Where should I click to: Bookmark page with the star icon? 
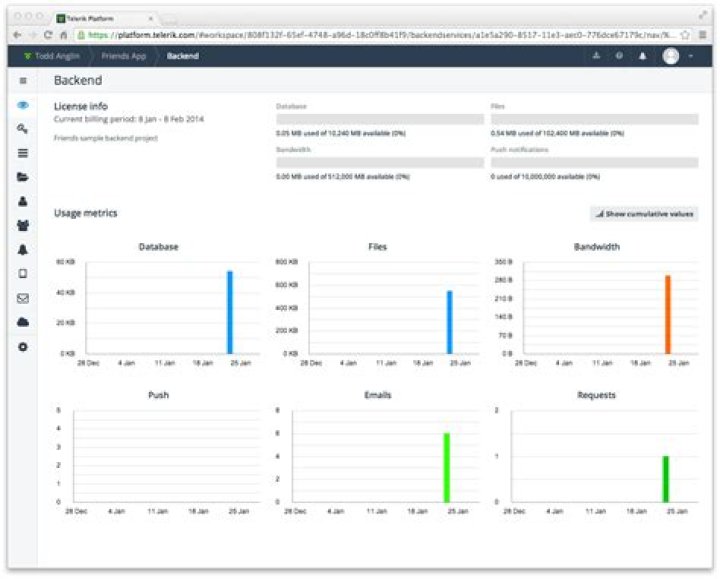click(x=684, y=34)
